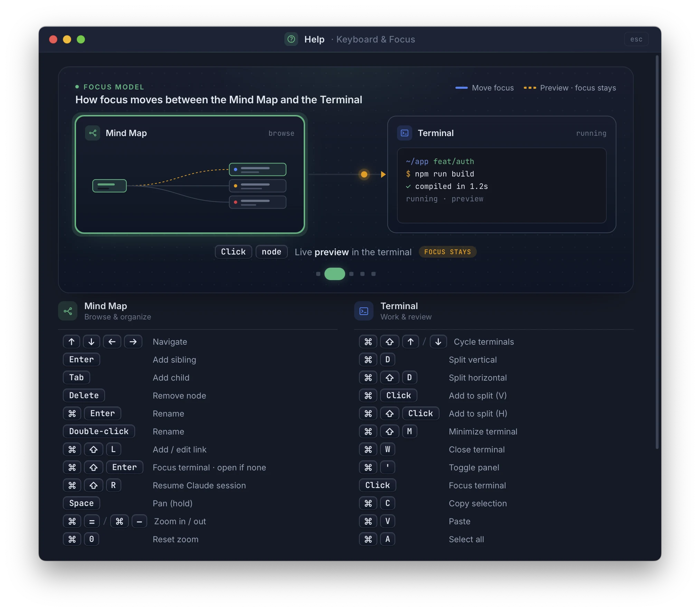Click the Mind Map share icon in diagram card
This screenshot has height=612, width=700.
(93, 133)
